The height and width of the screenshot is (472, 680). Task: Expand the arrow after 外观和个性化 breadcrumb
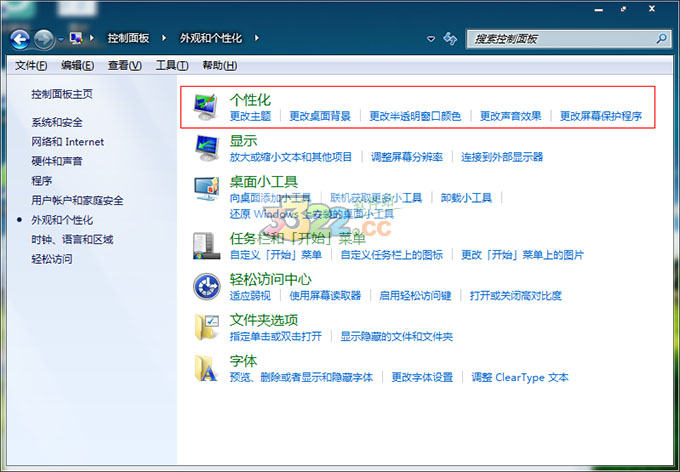[x=256, y=39]
